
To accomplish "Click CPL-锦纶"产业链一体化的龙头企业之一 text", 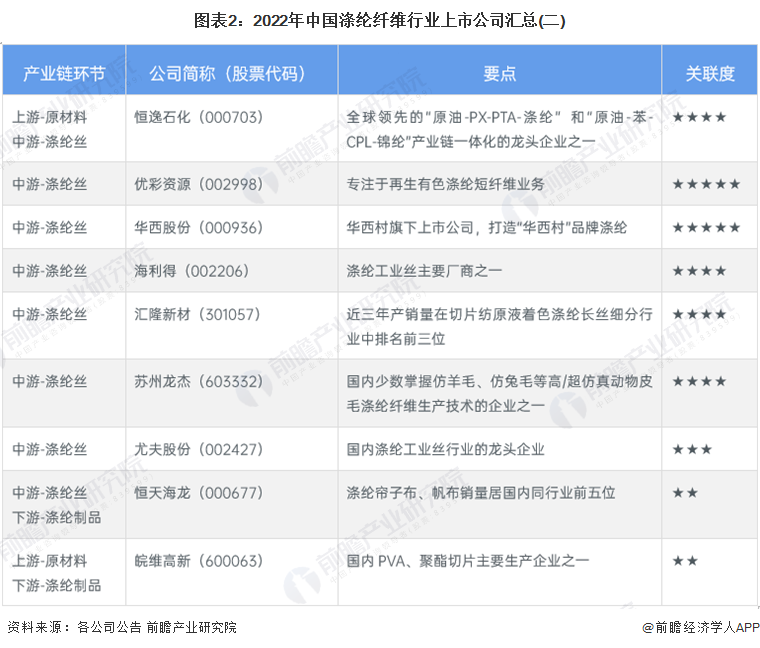I will coord(471,142).
